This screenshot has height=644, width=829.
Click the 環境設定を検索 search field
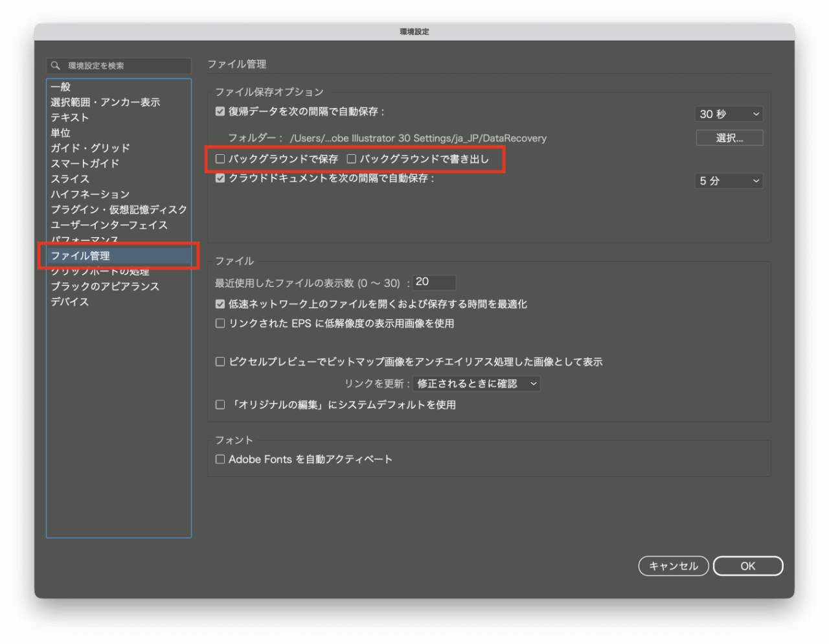click(x=126, y=65)
